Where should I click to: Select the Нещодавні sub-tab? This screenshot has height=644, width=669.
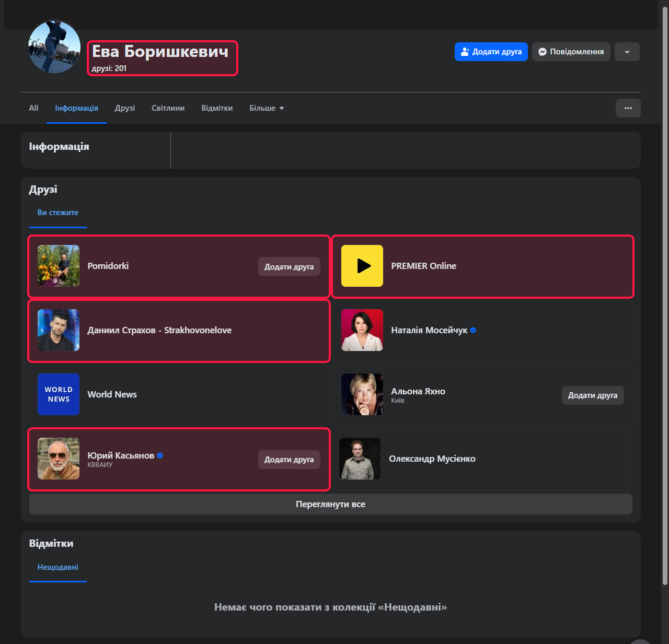click(x=58, y=567)
